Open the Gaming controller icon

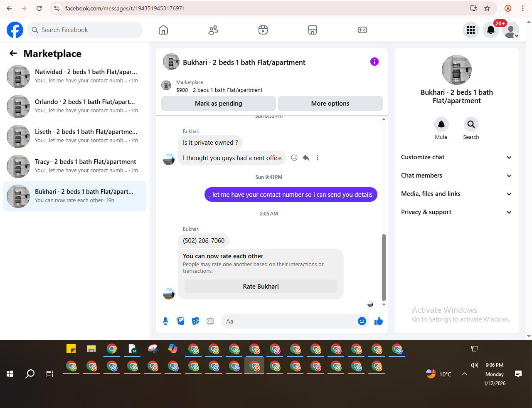coord(362,30)
